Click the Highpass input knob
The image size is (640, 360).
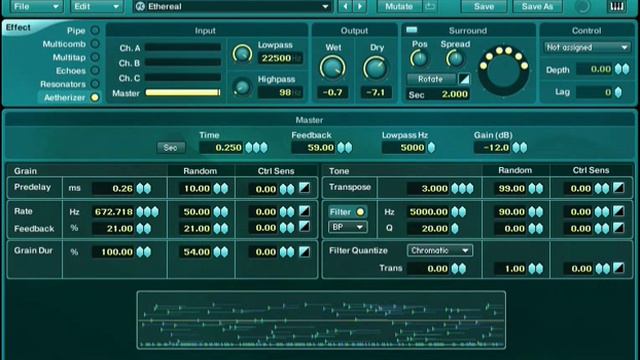[242, 87]
